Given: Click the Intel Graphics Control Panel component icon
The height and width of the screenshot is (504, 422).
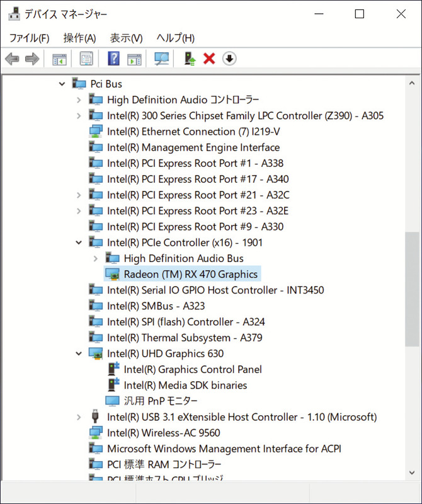Looking at the screenshot, I should point(113,369).
